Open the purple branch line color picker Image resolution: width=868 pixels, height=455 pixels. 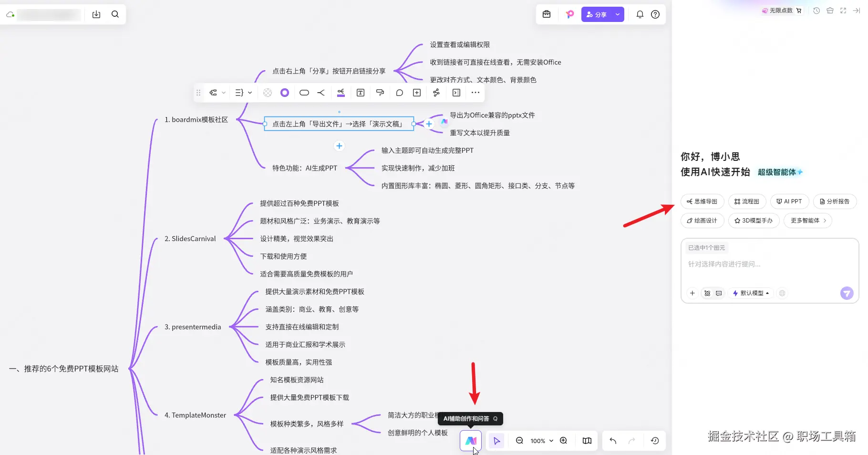341,93
